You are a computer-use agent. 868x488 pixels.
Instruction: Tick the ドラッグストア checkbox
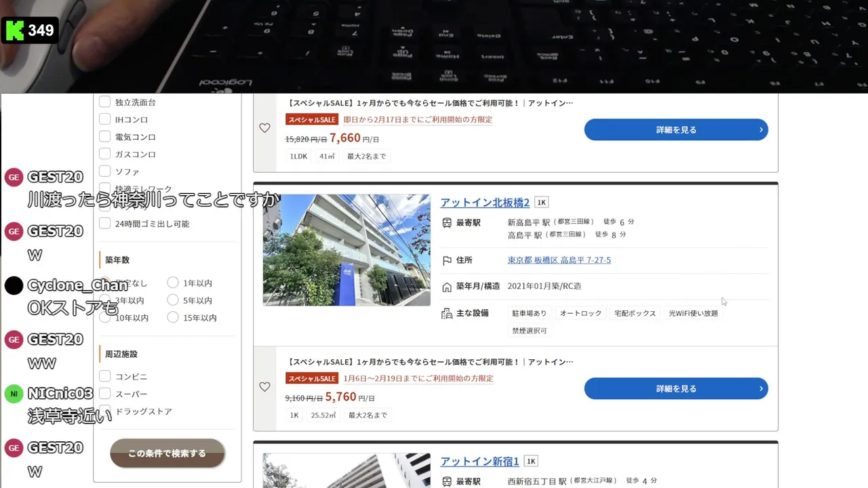104,411
